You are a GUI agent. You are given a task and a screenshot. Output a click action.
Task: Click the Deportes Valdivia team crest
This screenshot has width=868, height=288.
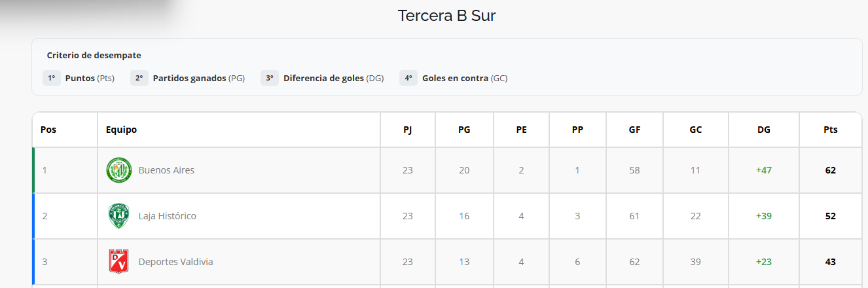[119, 262]
